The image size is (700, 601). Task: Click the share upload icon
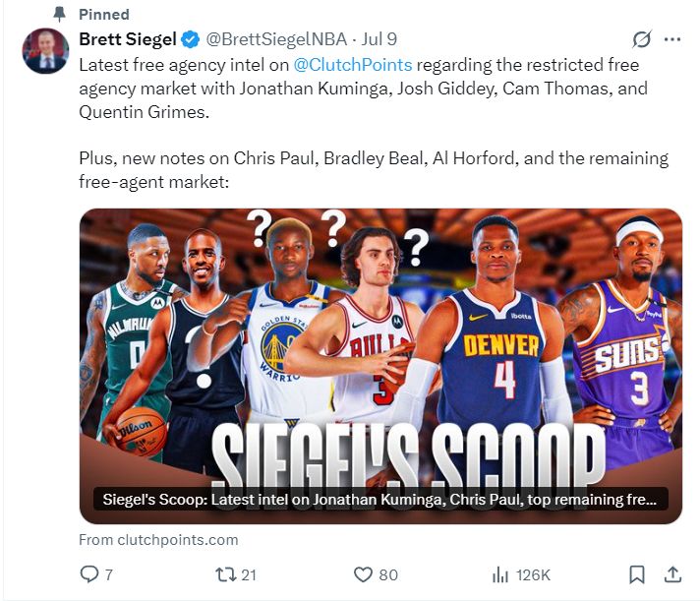coord(672,574)
